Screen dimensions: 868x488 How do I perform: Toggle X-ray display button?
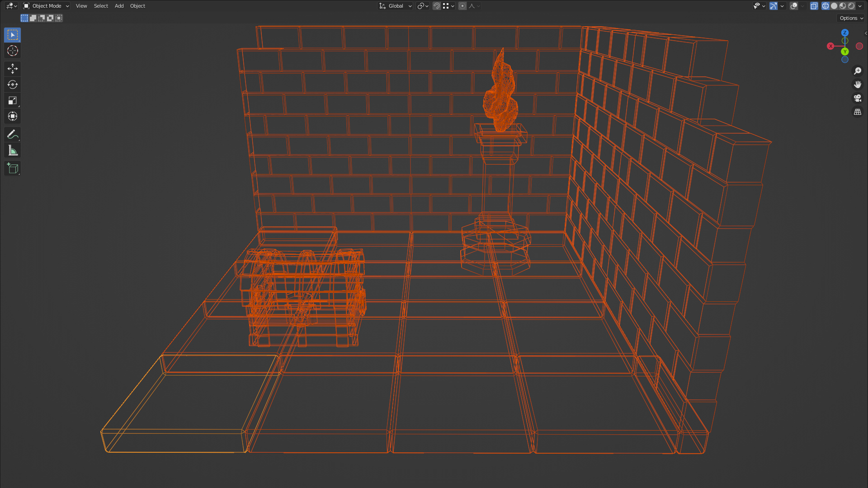pyautogui.click(x=814, y=6)
